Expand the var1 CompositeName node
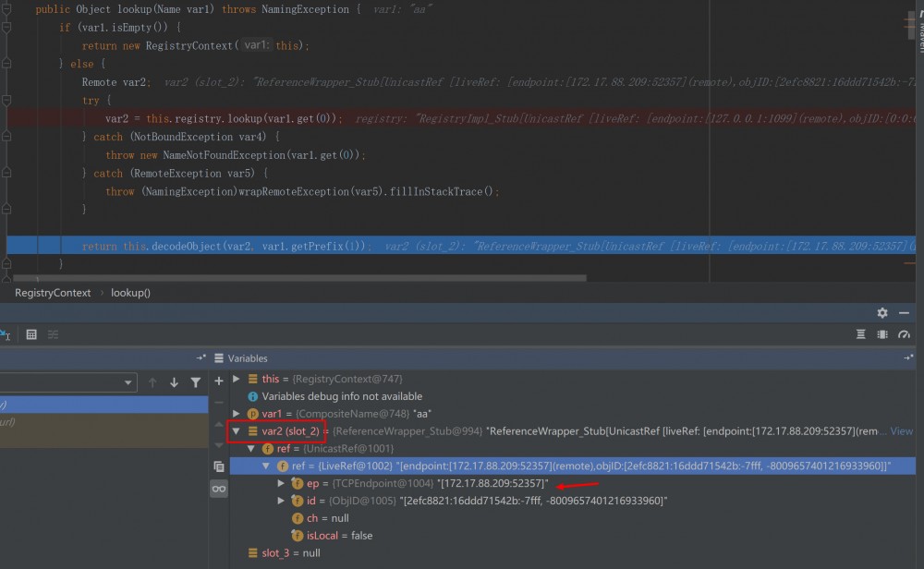 click(x=237, y=414)
